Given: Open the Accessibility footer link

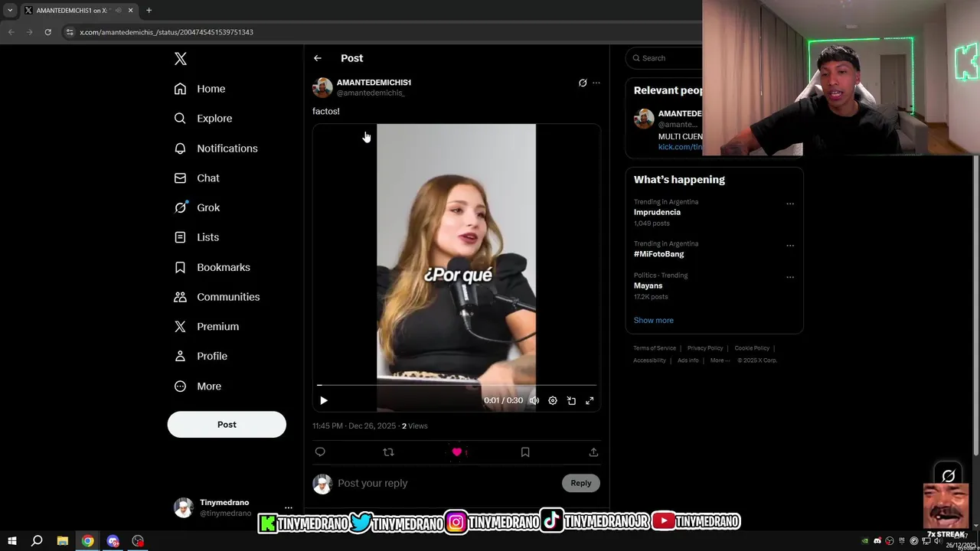Looking at the screenshot, I should pos(649,360).
